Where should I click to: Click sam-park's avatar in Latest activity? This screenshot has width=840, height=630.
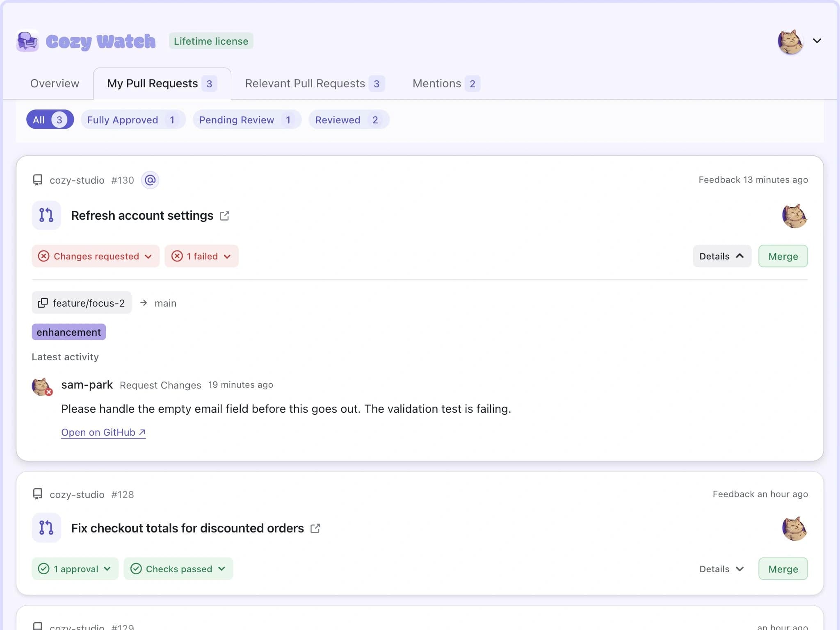pyautogui.click(x=42, y=387)
